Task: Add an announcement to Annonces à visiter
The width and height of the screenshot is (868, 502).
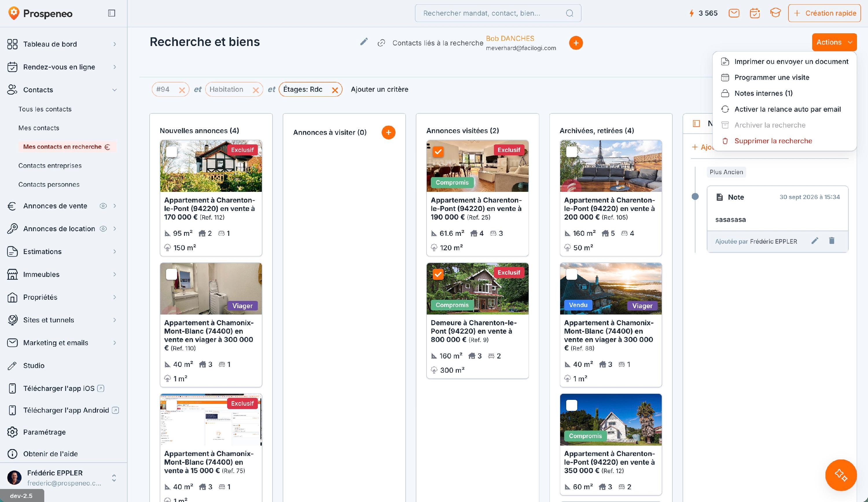Action: pyautogui.click(x=389, y=132)
